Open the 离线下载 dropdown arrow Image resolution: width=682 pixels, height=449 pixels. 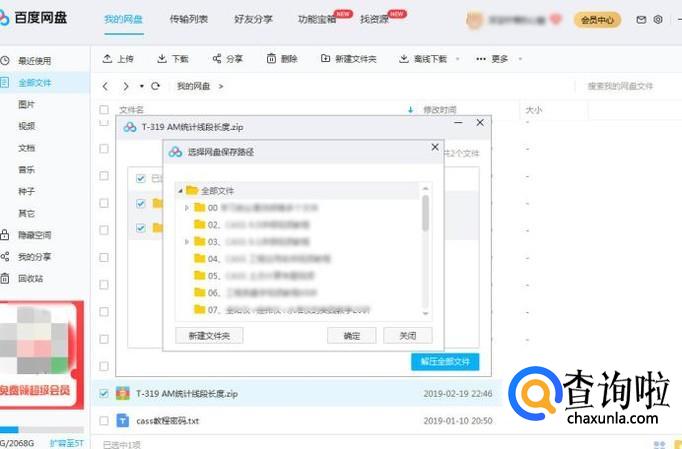(x=457, y=59)
